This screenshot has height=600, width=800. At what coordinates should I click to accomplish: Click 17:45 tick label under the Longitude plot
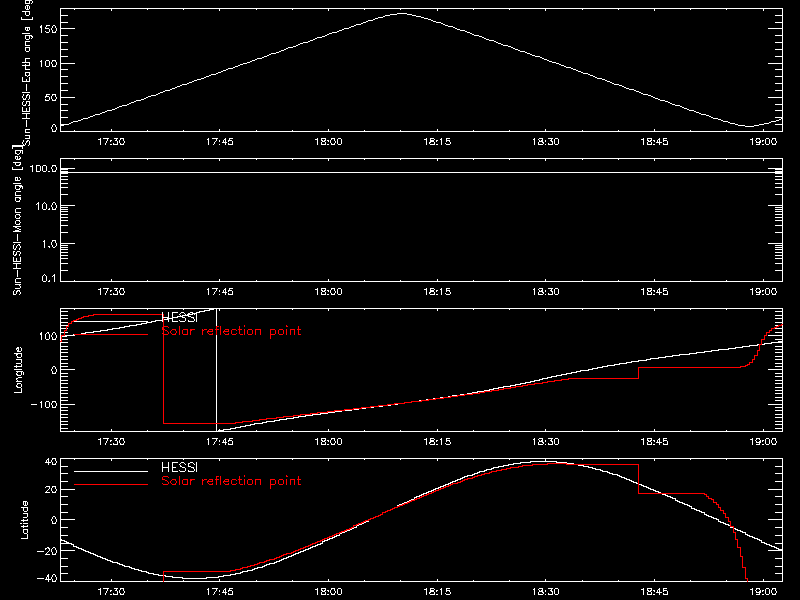tap(219, 441)
